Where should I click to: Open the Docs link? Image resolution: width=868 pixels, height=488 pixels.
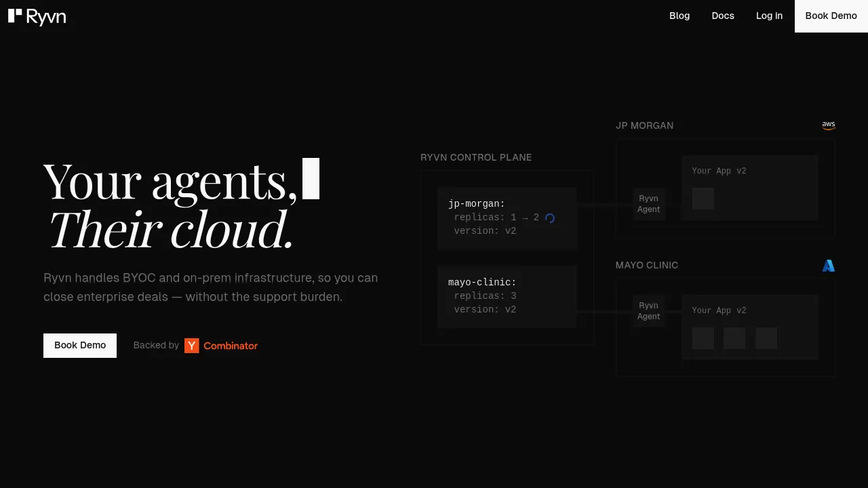tap(723, 16)
